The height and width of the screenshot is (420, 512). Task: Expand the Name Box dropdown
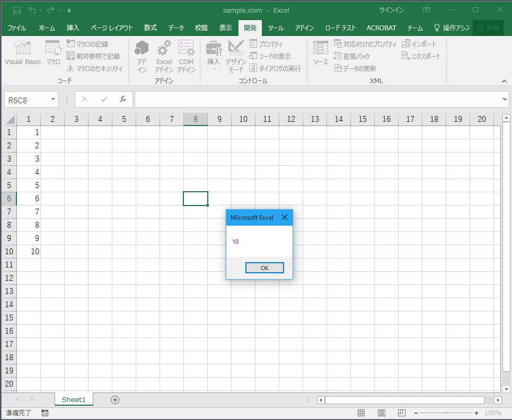pos(54,100)
